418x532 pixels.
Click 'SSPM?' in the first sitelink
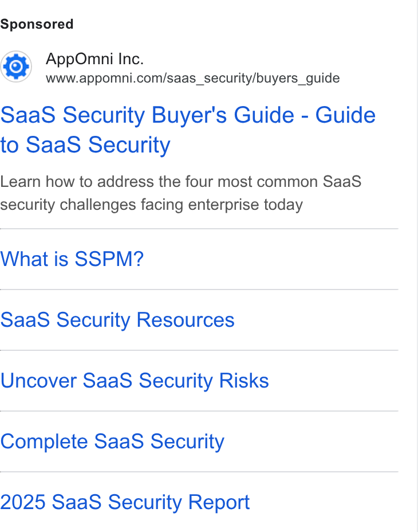point(109,259)
